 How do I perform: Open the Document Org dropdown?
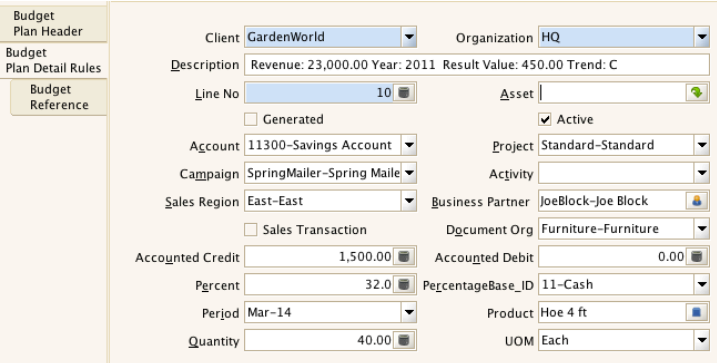702,229
